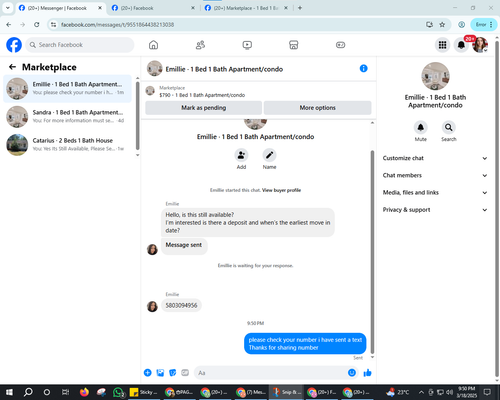Open the Facebook menu grid icon
Screen dimensions: 500x400
click(x=442, y=45)
